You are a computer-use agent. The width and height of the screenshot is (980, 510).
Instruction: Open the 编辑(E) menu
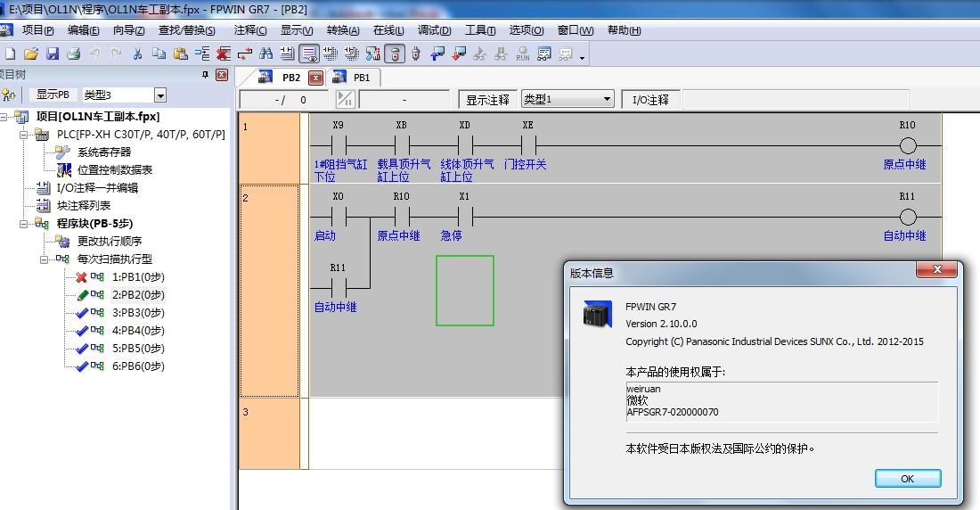(83, 30)
